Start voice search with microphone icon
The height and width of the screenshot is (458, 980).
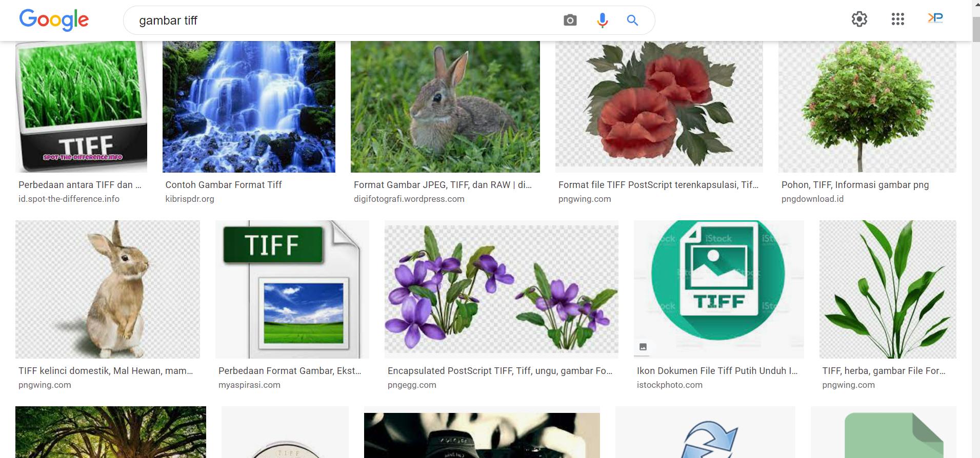tap(603, 20)
